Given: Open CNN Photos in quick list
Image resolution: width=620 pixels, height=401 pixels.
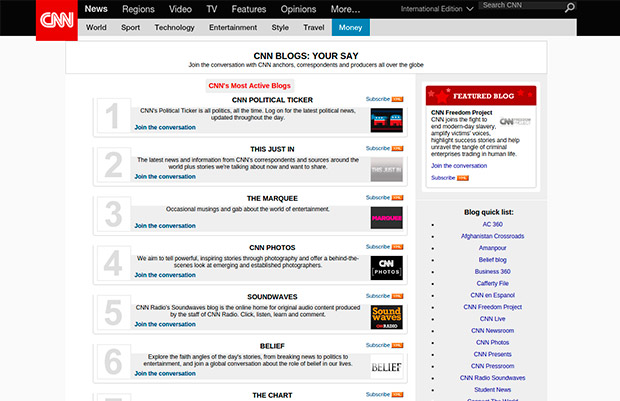Looking at the screenshot, I should coord(492,342).
